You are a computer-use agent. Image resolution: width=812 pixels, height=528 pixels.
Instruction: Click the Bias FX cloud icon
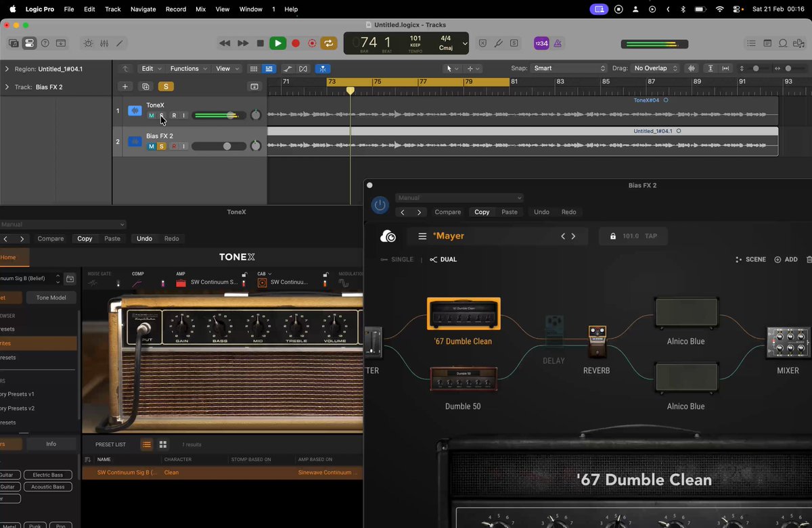[x=388, y=236]
